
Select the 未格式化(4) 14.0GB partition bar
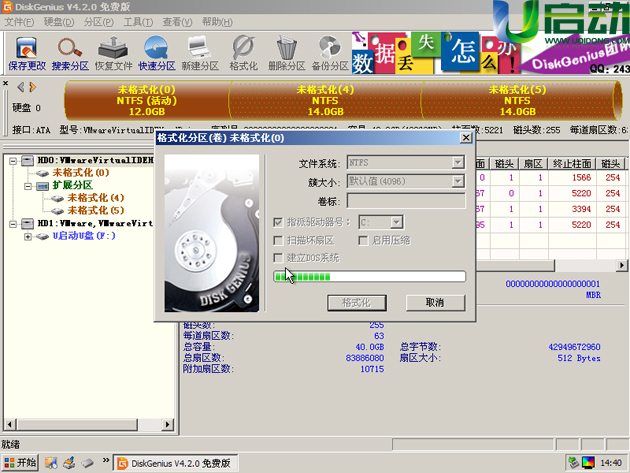[325, 100]
